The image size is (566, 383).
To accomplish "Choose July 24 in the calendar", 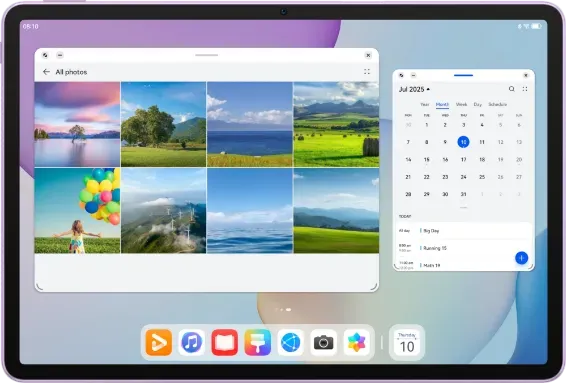I will pos(463,177).
